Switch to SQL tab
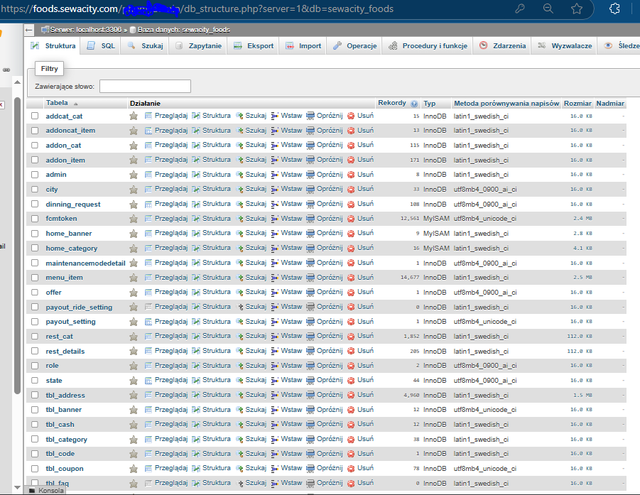Image resolution: width=640 pixels, height=495 pixels. pos(101,46)
